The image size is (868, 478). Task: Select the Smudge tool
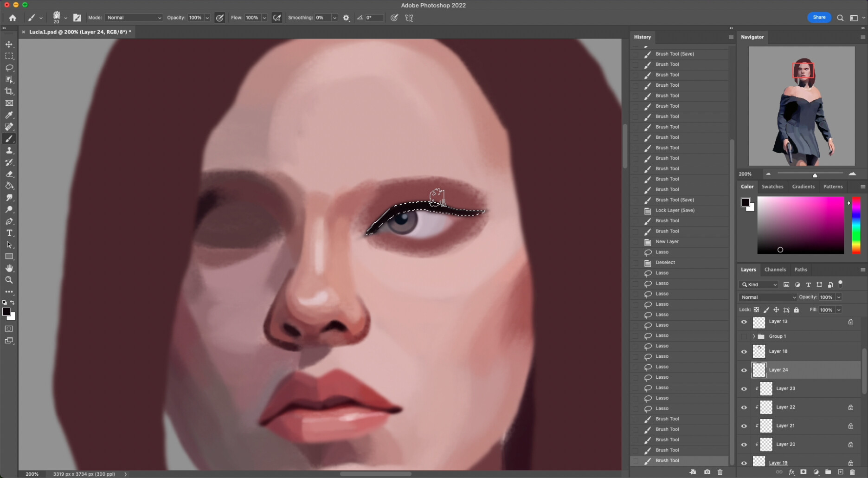pyautogui.click(x=9, y=198)
